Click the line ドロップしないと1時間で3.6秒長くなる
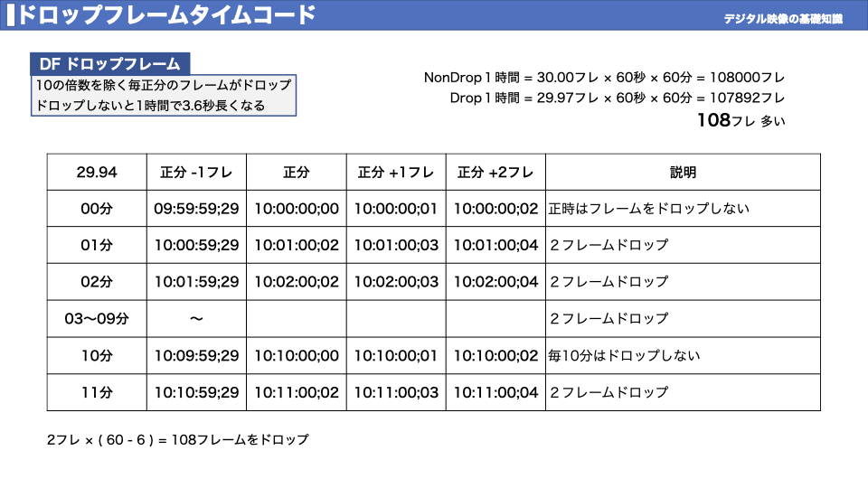 (149, 106)
